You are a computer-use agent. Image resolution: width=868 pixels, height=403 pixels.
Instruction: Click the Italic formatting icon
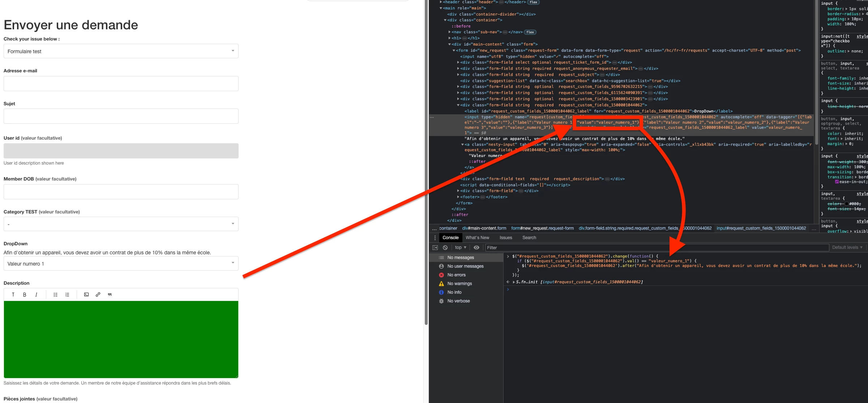click(x=36, y=294)
